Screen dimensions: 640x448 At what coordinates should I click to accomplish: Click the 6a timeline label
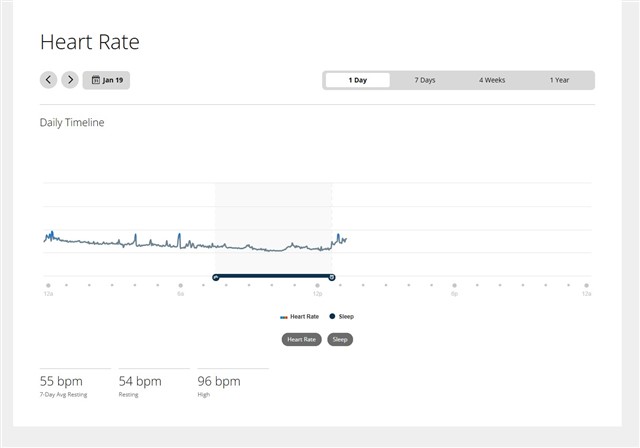181,294
